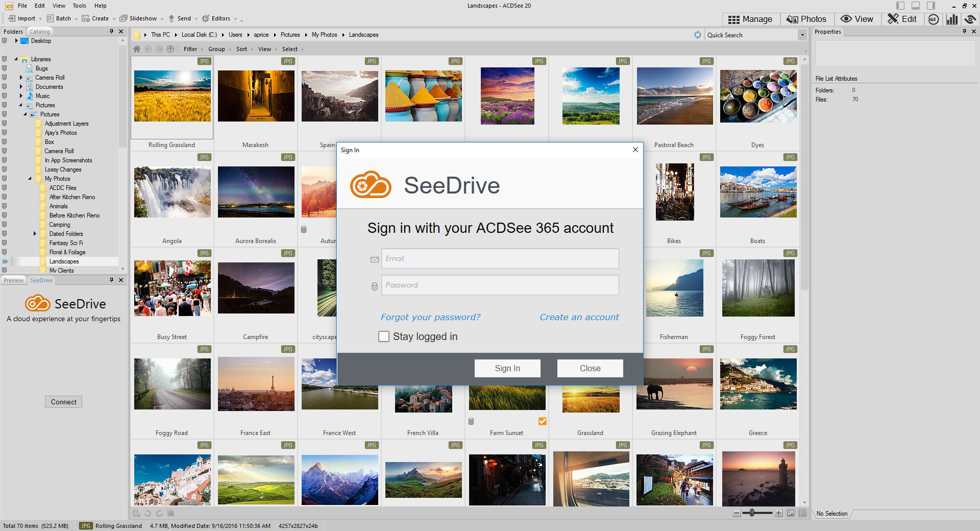Viewport: 980px width, 531px height.
Task: Click zoom in plus icon for thumbnails
Action: pyautogui.click(x=778, y=513)
